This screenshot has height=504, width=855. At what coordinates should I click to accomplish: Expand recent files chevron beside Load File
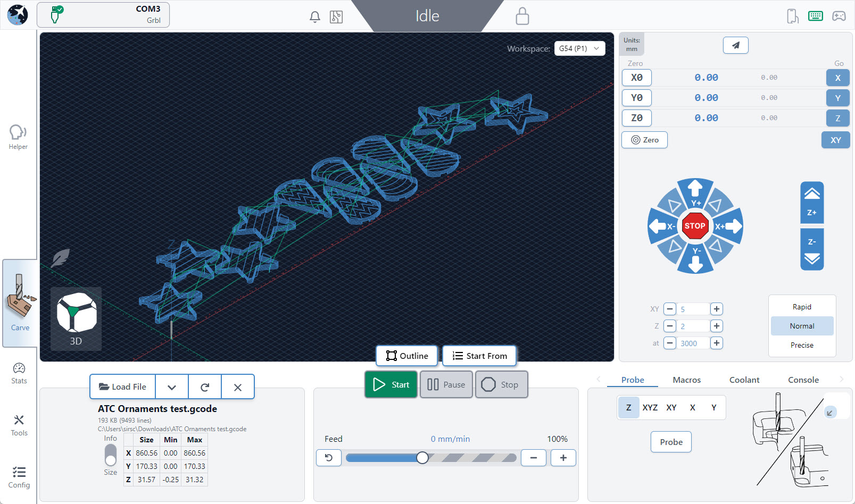[172, 387]
